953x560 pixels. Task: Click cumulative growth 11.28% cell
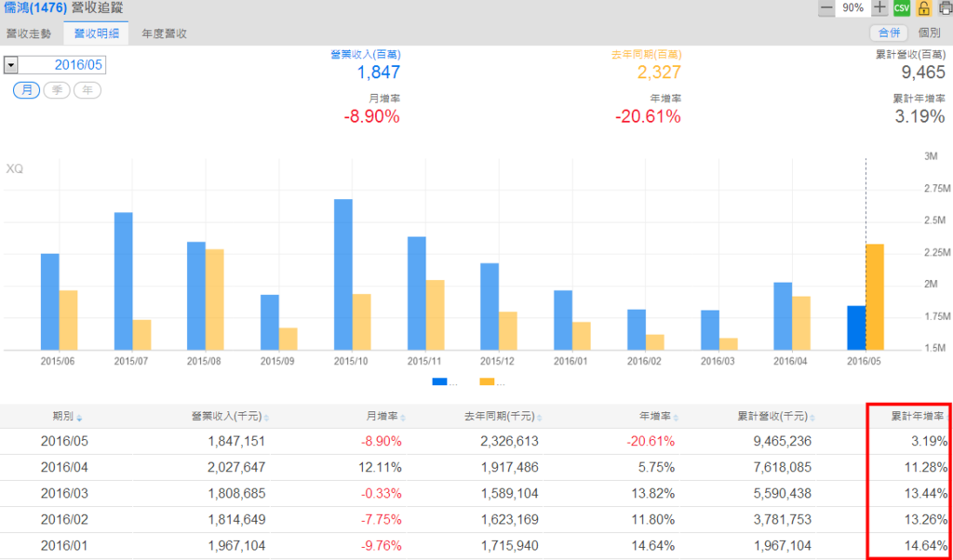(x=926, y=468)
